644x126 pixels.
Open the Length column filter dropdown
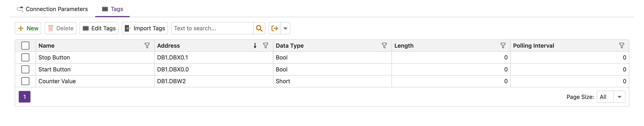(503, 46)
